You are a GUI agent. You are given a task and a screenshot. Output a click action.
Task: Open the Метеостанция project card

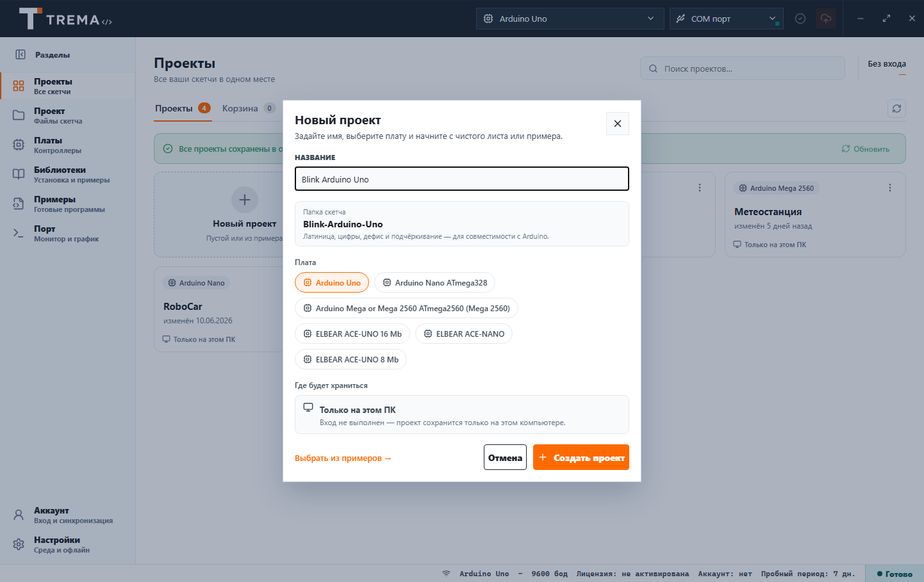[x=815, y=214]
